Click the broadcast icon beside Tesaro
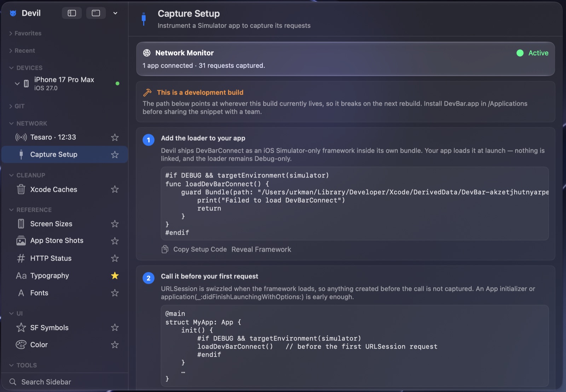This screenshot has width=566, height=392. point(21,137)
